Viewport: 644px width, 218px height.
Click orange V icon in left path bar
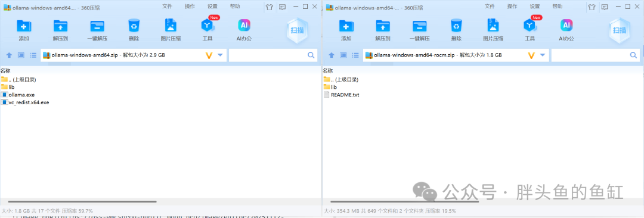tap(209, 55)
